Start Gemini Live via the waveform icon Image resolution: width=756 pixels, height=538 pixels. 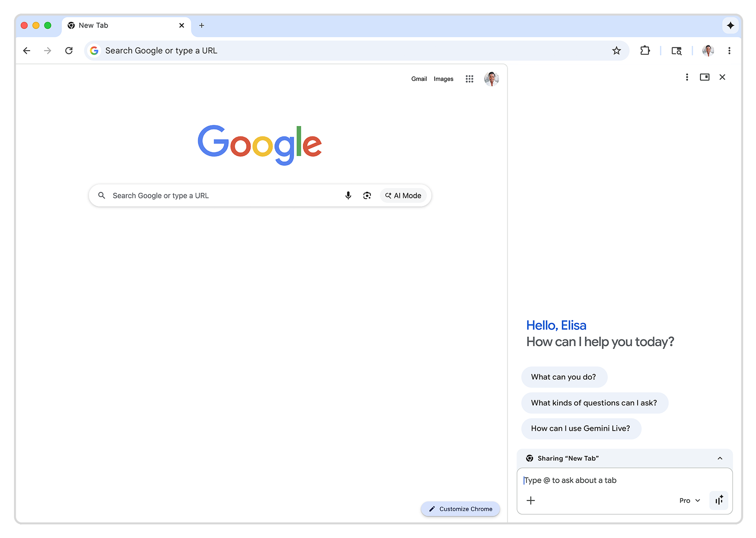719,500
